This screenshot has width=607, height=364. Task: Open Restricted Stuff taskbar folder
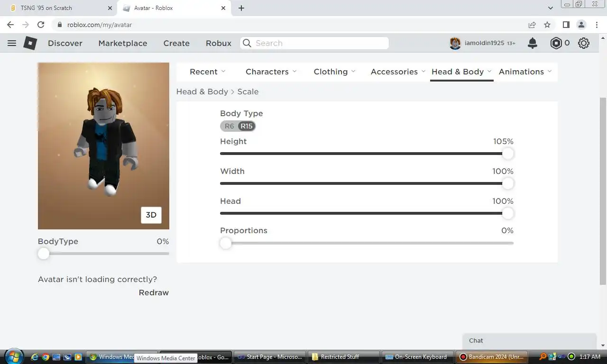coord(344,357)
